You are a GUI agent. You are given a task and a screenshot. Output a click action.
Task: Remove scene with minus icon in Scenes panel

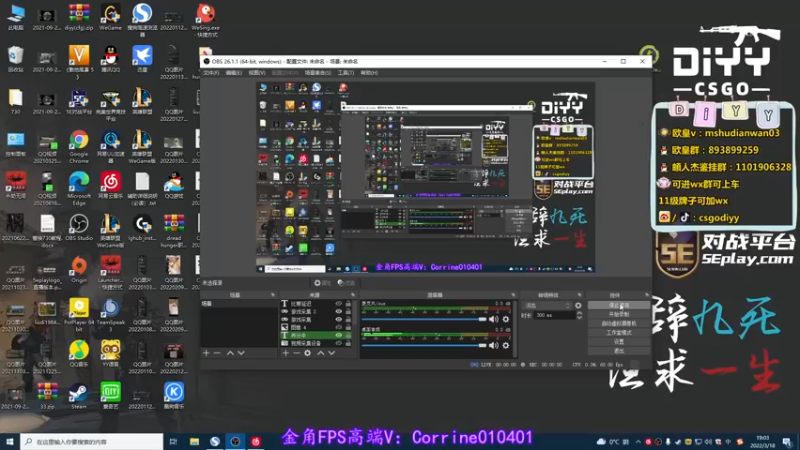217,353
